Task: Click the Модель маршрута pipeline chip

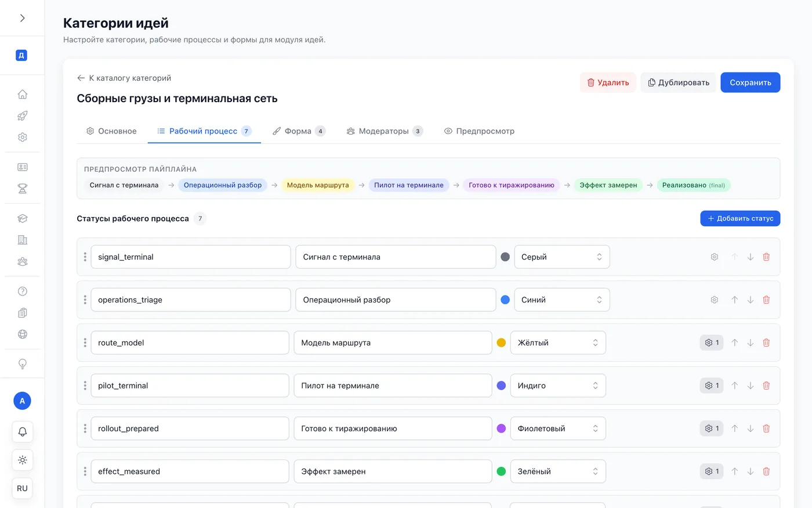Action: tap(318, 185)
